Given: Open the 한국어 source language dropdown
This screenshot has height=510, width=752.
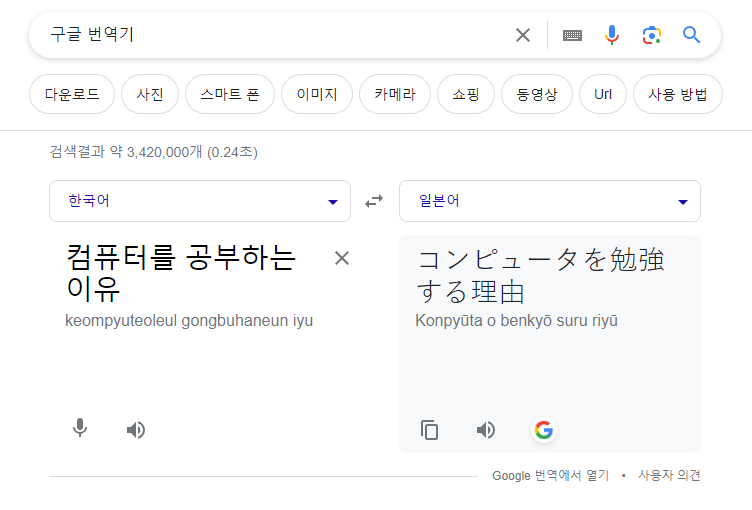Looking at the screenshot, I should tap(200, 201).
